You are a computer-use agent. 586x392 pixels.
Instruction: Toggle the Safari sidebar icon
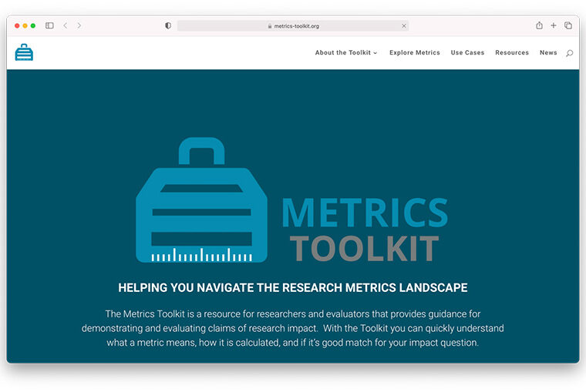(49, 25)
